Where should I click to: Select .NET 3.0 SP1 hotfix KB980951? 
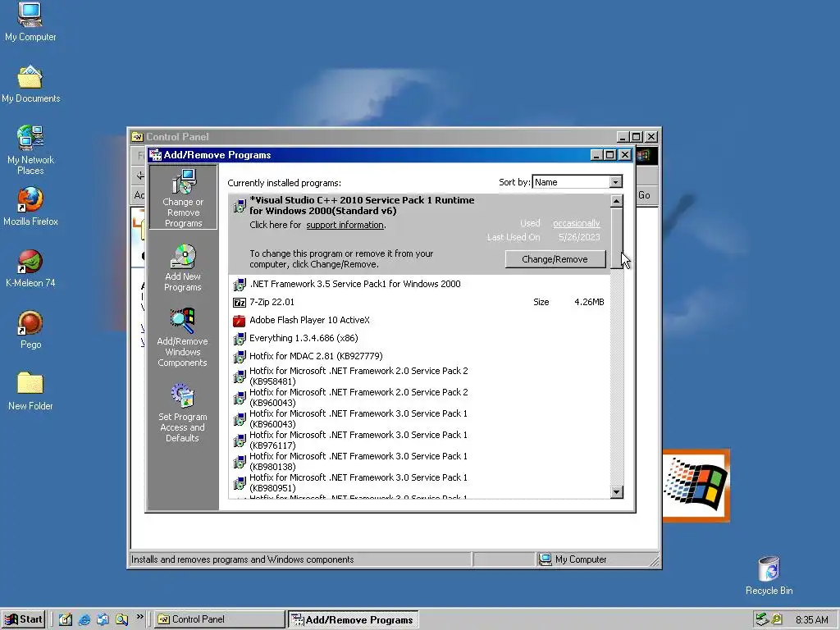[358, 482]
